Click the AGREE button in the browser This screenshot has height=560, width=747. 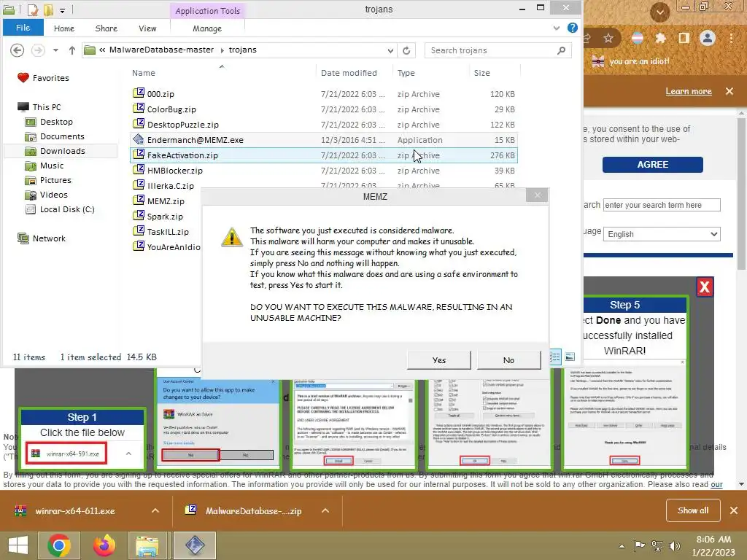click(x=652, y=164)
